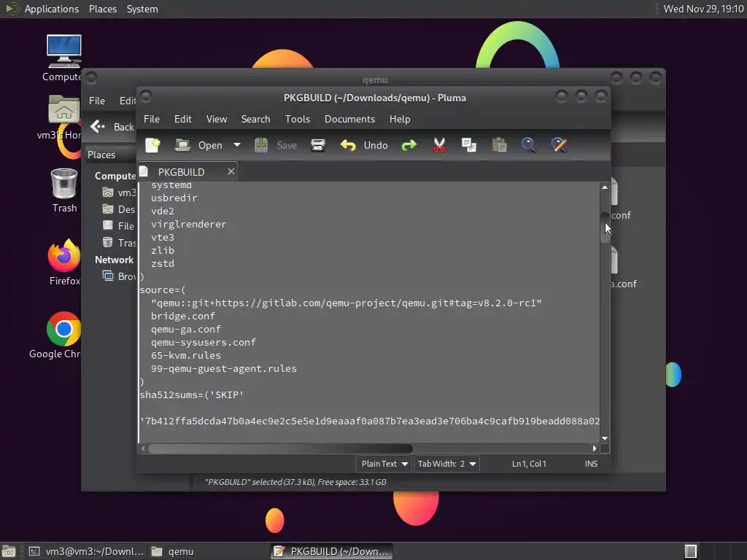Click the Places header in file manager sidebar

[x=101, y=155]
